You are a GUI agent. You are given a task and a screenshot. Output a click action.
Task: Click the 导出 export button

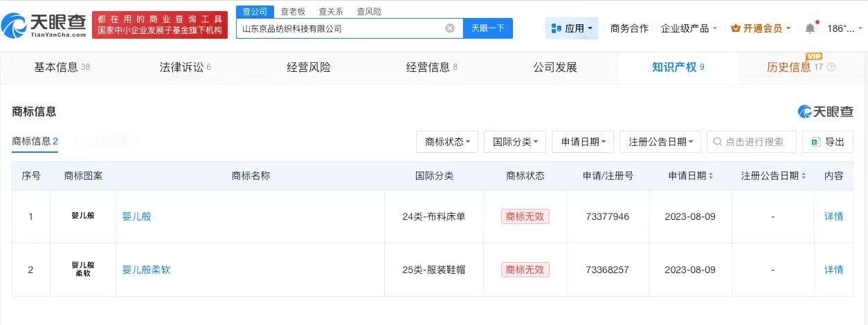pyautogui.click(x=828, y=142)
